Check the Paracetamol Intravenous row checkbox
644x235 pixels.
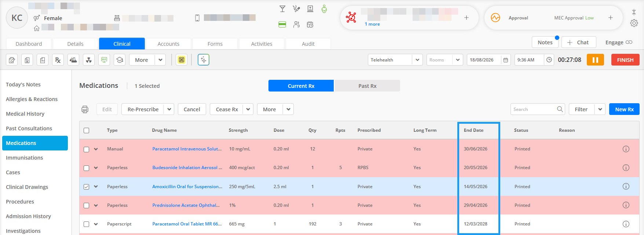tap(86, 149)
